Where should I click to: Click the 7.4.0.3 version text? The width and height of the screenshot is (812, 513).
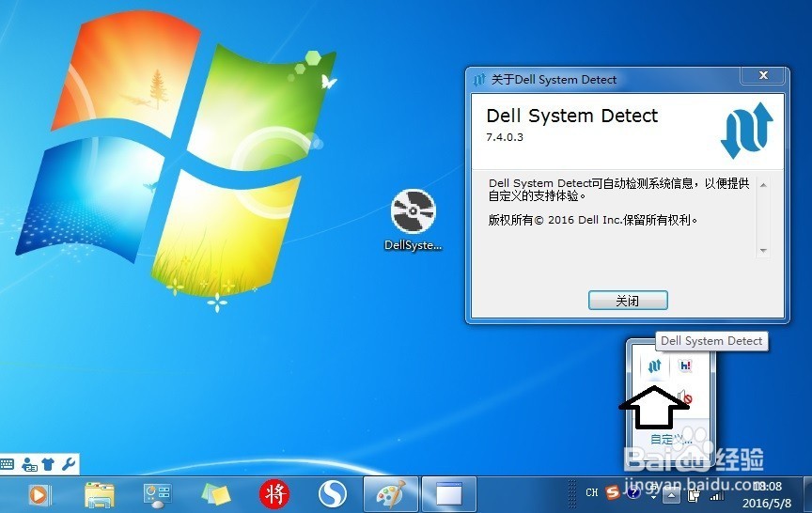click(x=505, y=137)
